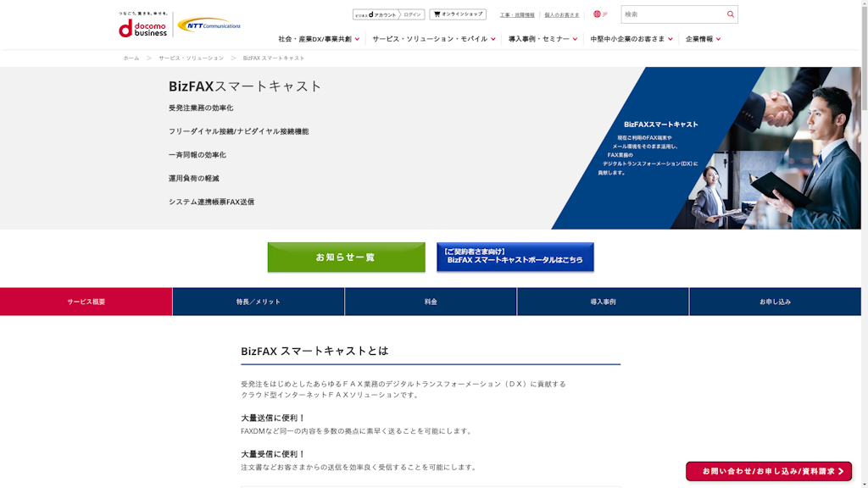This screenshot has width=868, height=488.
Task: Open the 企業情報 dropdown menu
Action: (703, 39)
